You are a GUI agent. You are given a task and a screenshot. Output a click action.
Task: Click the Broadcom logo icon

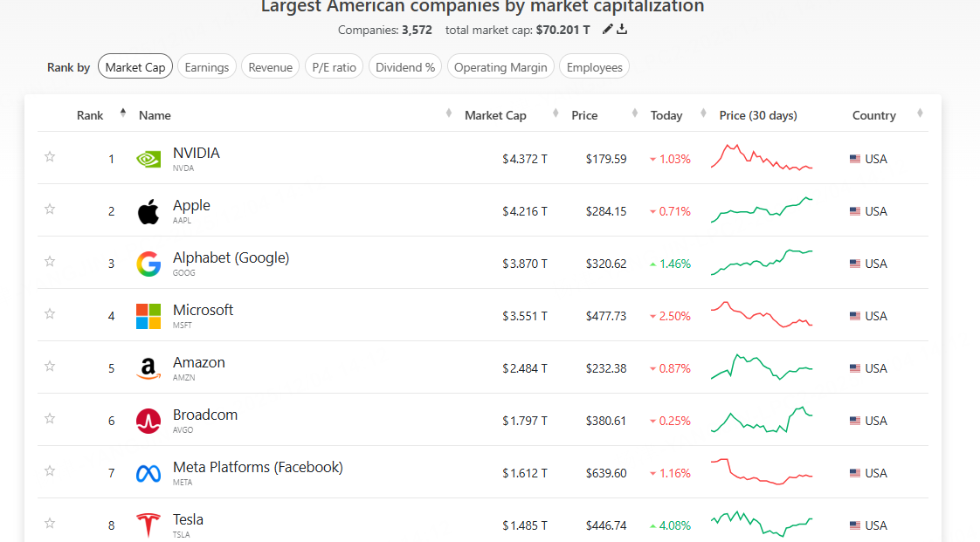pos(148,421)
